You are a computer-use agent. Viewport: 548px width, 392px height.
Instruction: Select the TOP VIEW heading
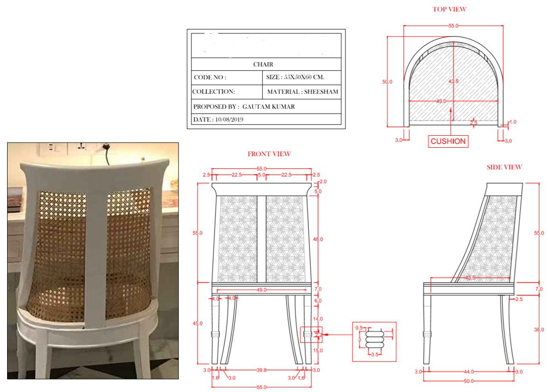pos(449,9)
